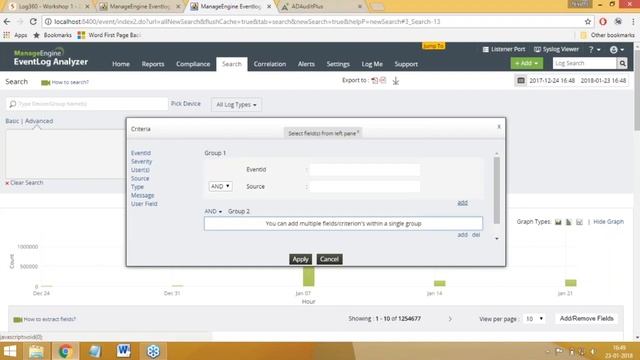Close the Criteria dialog
Image resolution: width=640 pixels, height=360 pixels.
click(x=499, y=127)
